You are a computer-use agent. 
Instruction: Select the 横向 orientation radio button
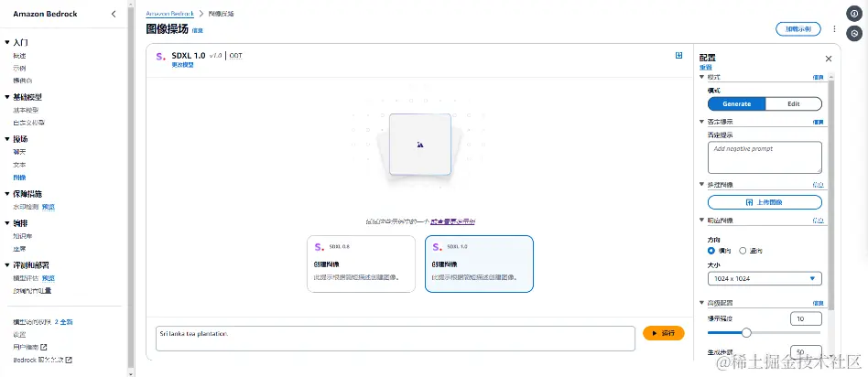[711, 251]
